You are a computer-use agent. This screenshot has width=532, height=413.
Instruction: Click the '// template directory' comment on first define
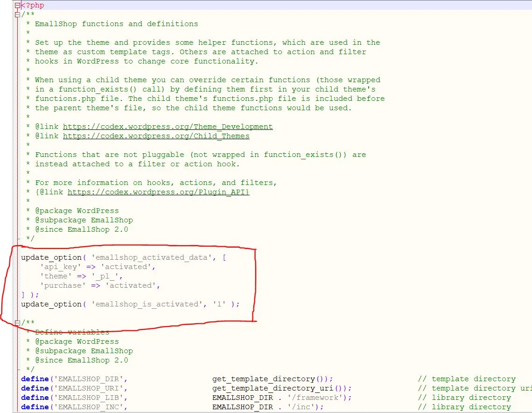pos(467,379)
